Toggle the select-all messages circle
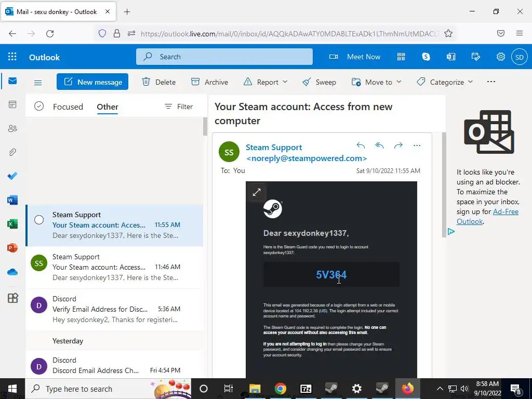Viewport: 532px width, 399px height. 39,107
